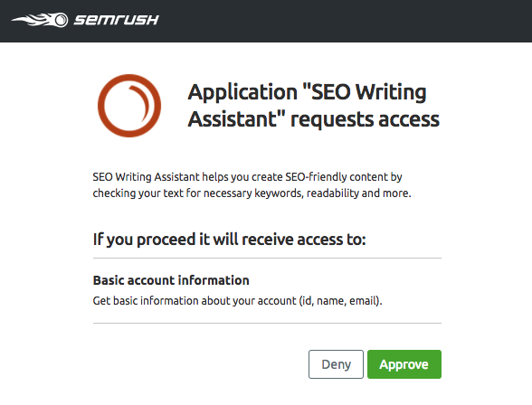Click the "(id, name, email)" permission detail
Viewport: 532px width, 405px height.
click(x=340, y=301)
